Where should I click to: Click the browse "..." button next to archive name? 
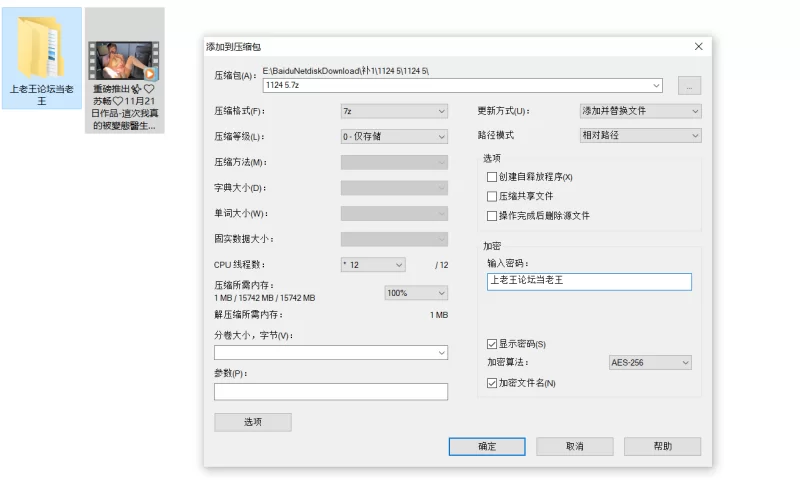pos(689,86)
